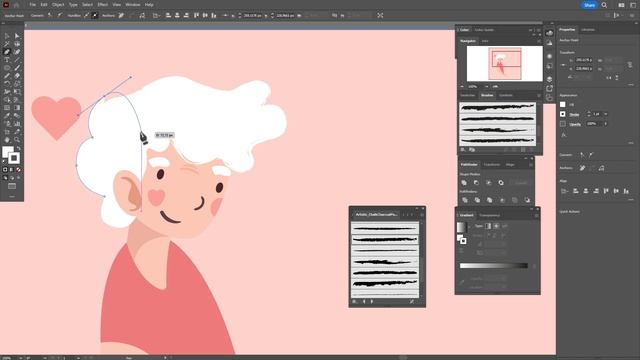Viewport: 640px width, 360px height.
Task: Open Help menu
Action: click(x=149, y=5)
